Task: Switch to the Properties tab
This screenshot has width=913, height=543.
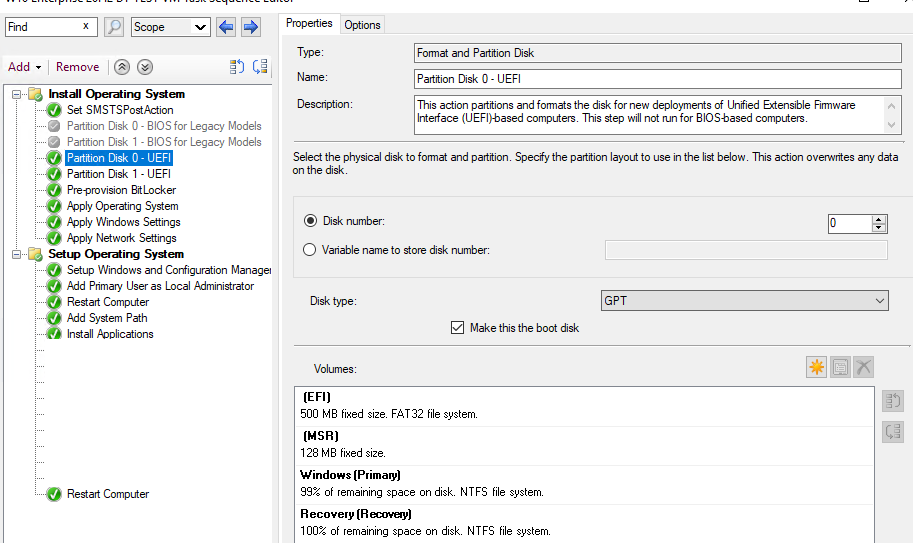Action: 309,23
